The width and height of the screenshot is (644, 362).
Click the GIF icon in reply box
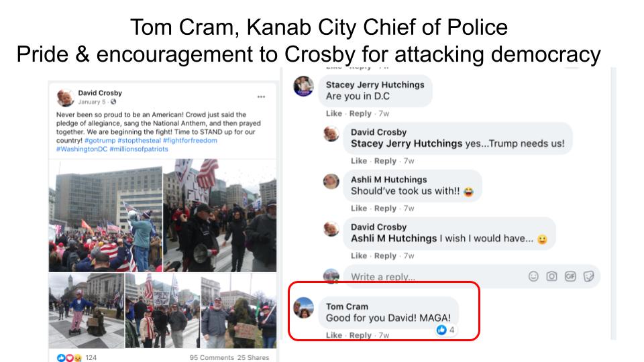tap(570, 276)
